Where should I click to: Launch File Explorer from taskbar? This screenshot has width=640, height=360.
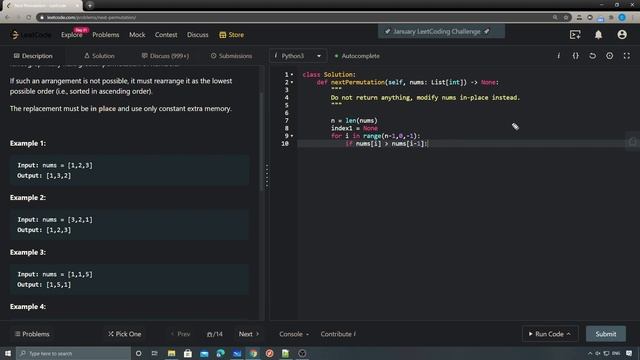click(x=171, y=353)
